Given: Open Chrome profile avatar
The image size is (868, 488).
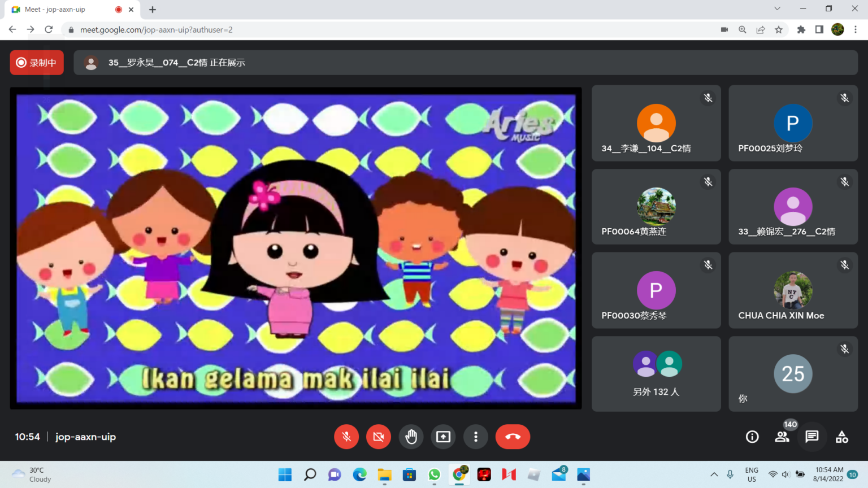Looking at the screenshot, I should [837, 29].
